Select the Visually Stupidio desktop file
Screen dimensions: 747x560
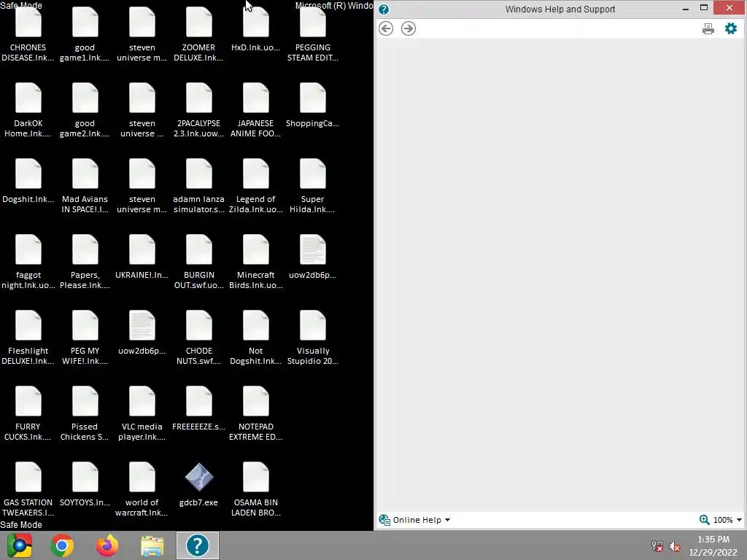point(312,338)
